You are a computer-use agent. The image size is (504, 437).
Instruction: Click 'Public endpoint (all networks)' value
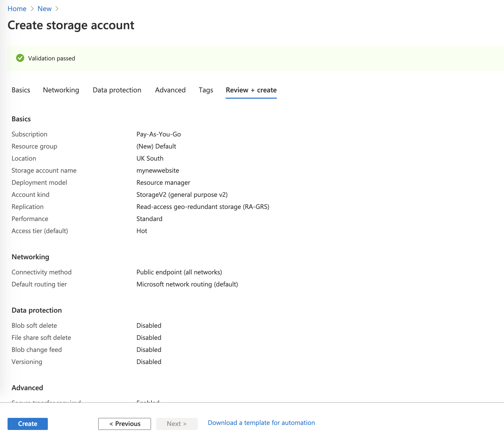179,272
